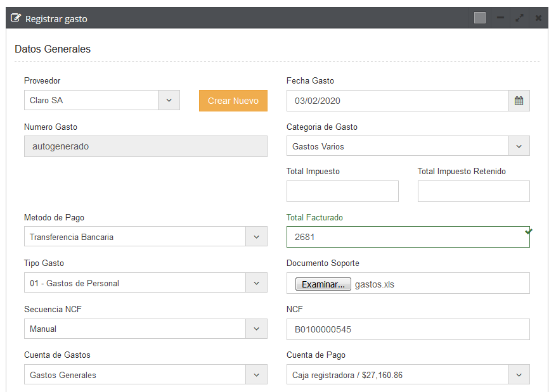The height and width of the screenshot is (392, 556).
Task: Open the Fecha Gasto calendar picker
Action: click(519, 101)
